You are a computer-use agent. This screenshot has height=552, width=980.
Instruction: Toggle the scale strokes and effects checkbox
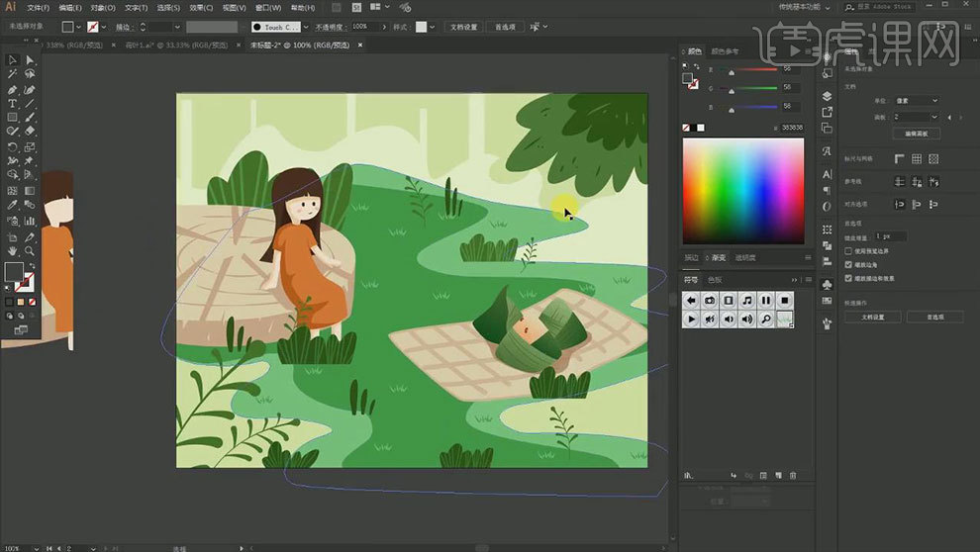(x=848, y=279)
